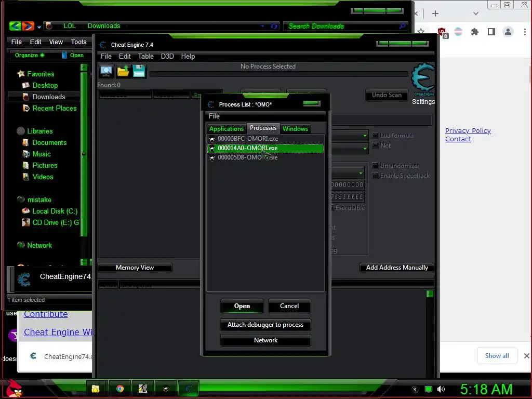Open Process List File menu
The image size is (532, 399).
(x=214, y=116)
